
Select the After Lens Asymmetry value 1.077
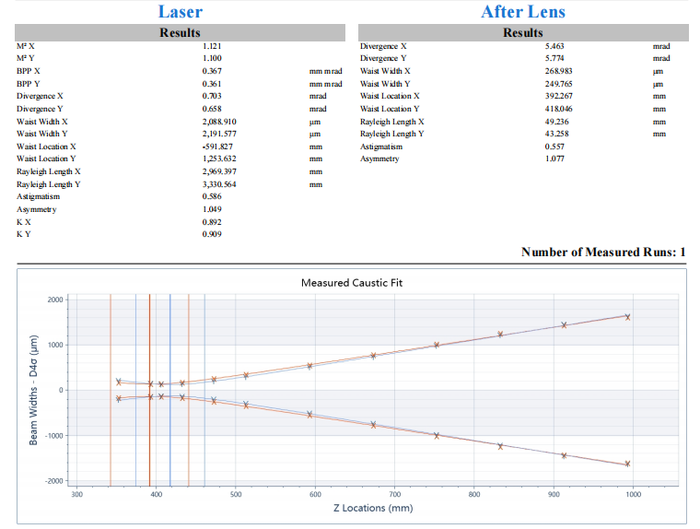pyautogui.click(x=554, y=159)
